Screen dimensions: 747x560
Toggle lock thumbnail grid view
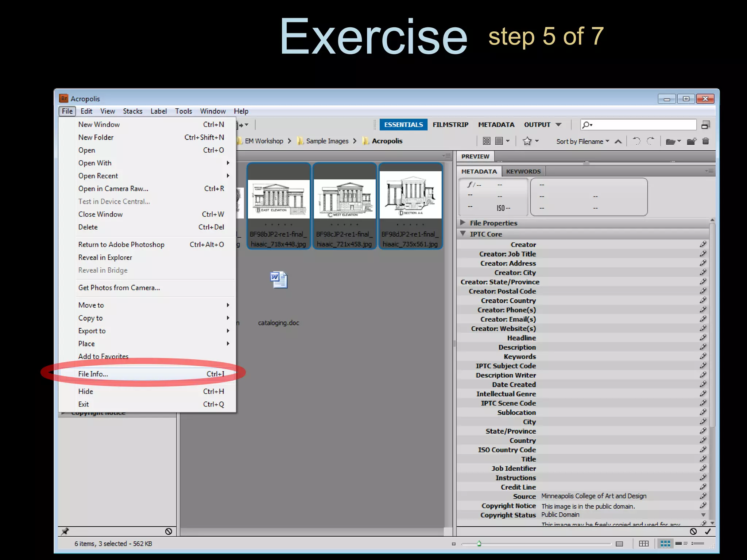click(x=644, y=544)
